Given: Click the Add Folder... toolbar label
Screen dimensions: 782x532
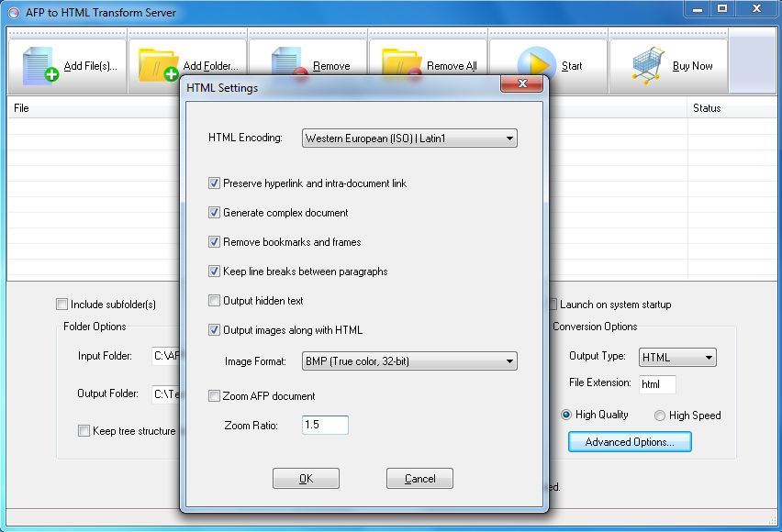Looking at the screenshot, I should point(210,66).
